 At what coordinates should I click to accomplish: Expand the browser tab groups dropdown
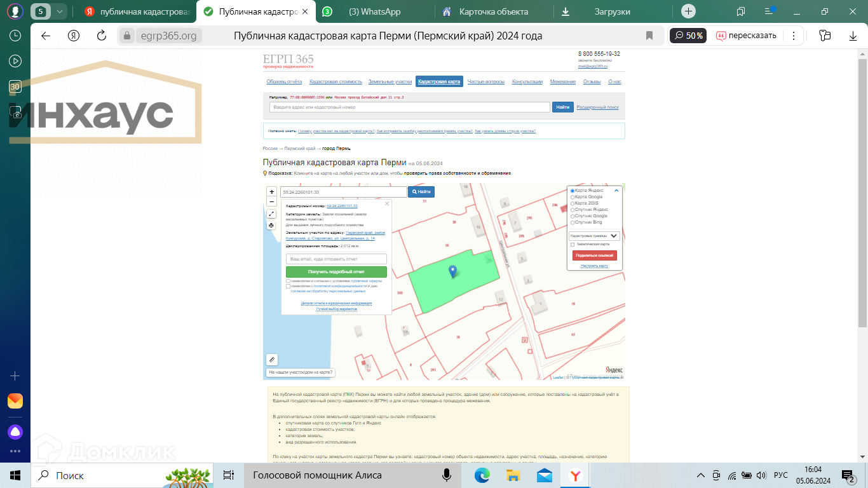coord(60,11)
